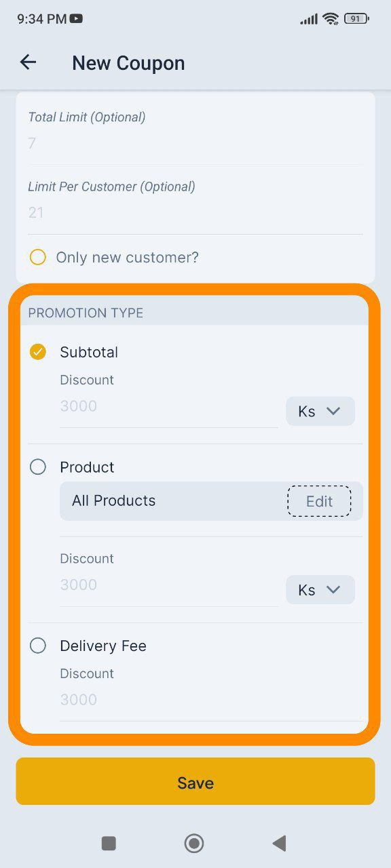Tap Android home circle icon
The image size is (391, 868).
click(194, 843)
